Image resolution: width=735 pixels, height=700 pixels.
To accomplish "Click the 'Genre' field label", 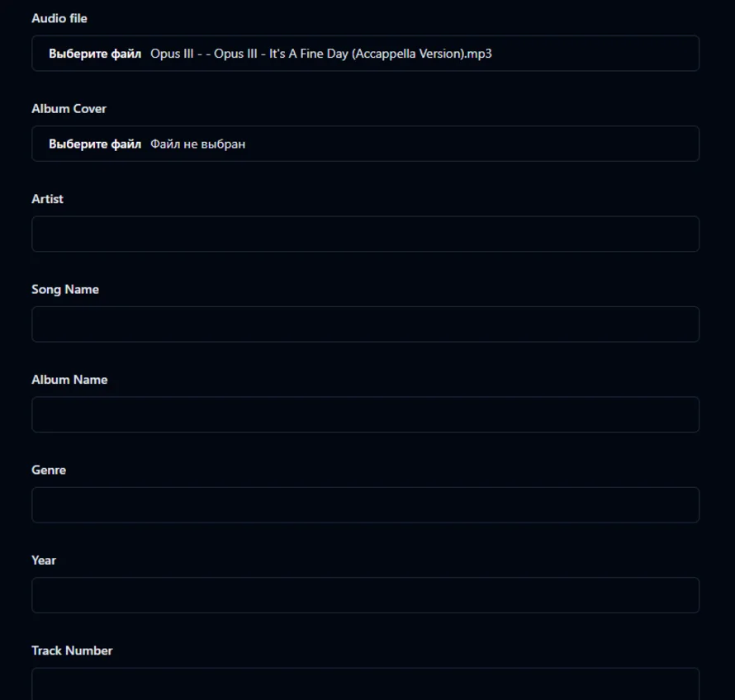I will click(49, 471).
